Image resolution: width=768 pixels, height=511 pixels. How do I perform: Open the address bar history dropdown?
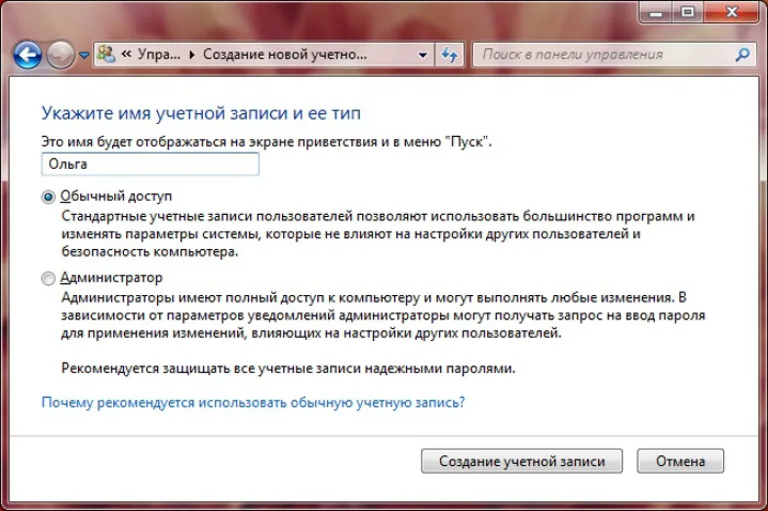(x=423, y=55)
